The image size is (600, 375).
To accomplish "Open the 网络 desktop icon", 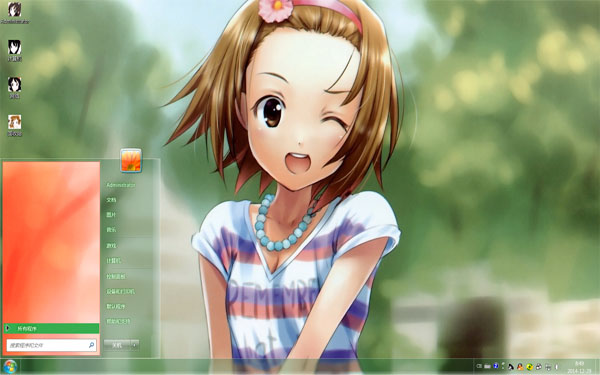I will (x=15, y=88).
